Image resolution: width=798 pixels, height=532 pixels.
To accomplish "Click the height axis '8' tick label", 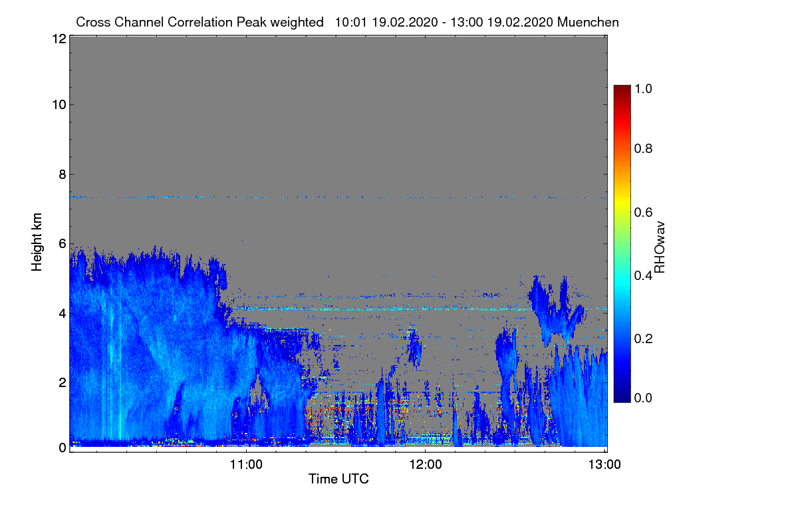I will click(x=62, y=174).
